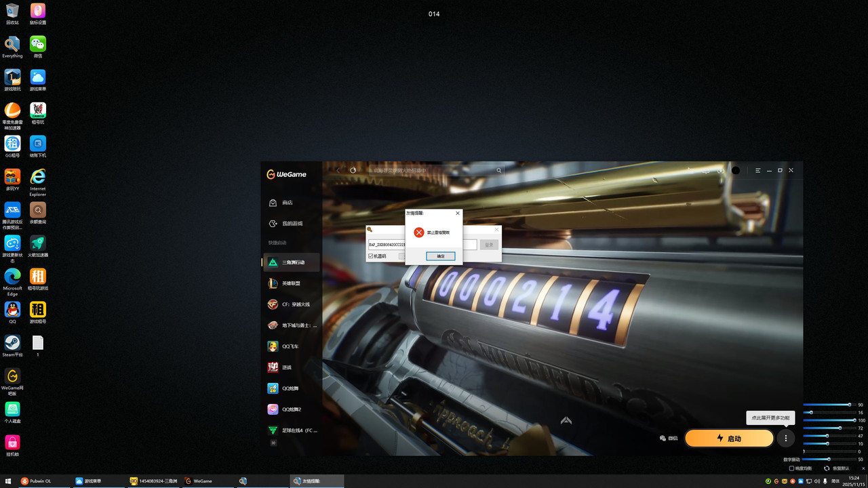Open the 游戏菜单 desktop icon
This screenshot has height=488, width=868.
coord(38,80)
